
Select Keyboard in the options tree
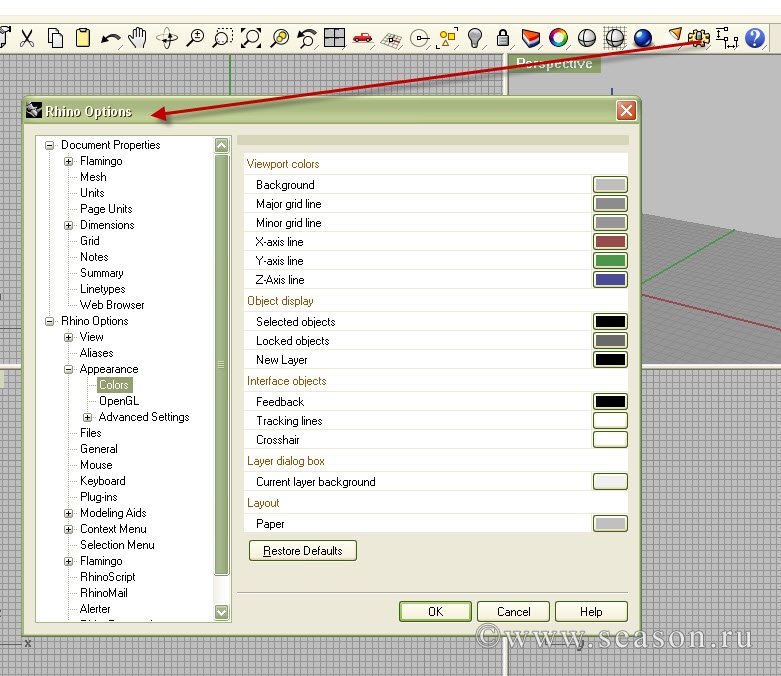[x=102, y=481]
